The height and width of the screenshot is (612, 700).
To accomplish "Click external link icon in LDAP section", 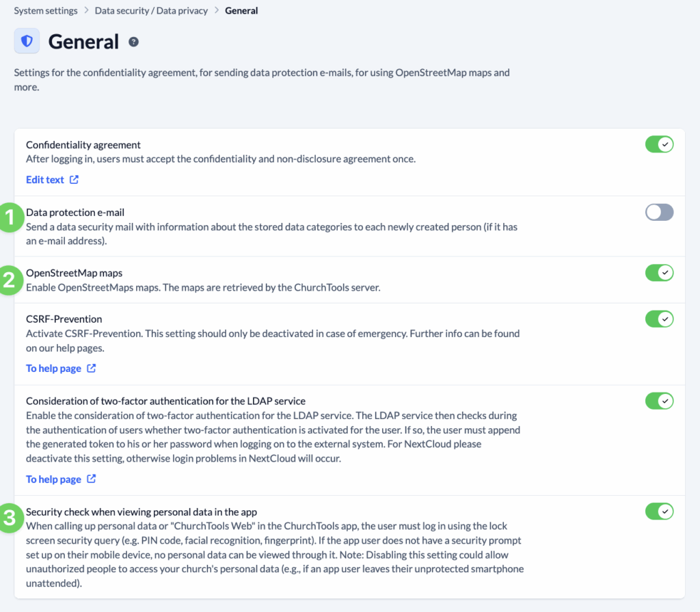I will click(92, 479).
